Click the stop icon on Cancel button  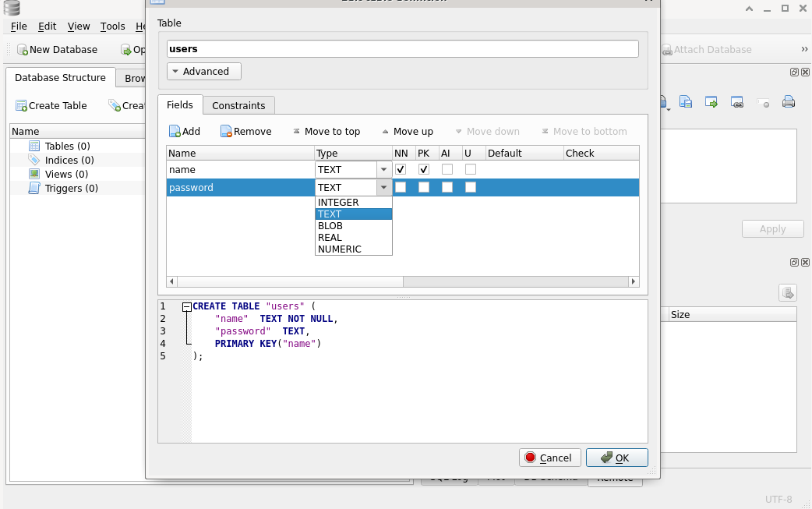point(530,458)
